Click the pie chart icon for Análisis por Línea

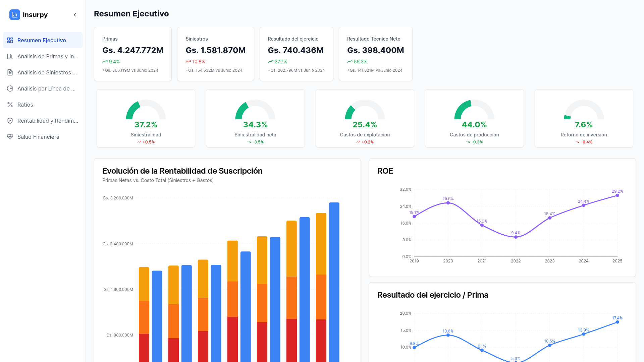click(x=10, y=88)
